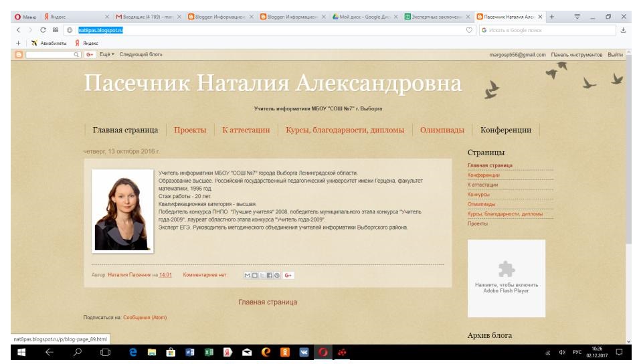Click the Blogger logo icon in navbar
The width and height of the screenshot is (637, 364).
pos(19,54)
